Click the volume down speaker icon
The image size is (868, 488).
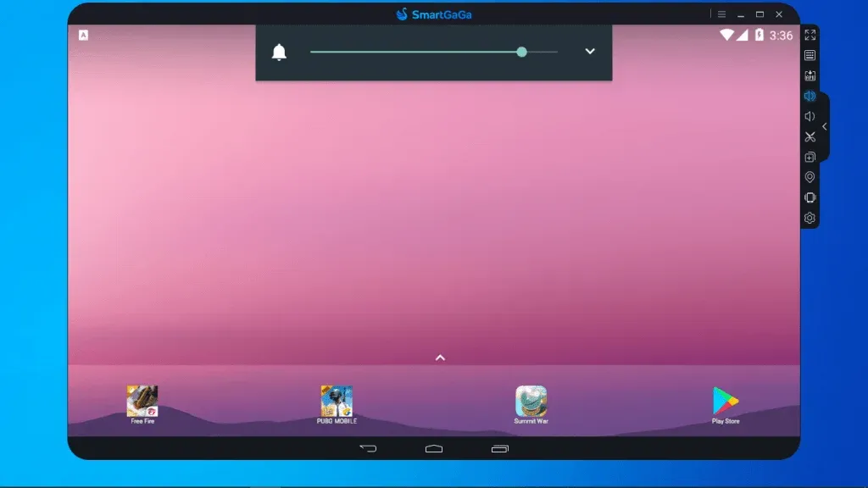[810, 116]
